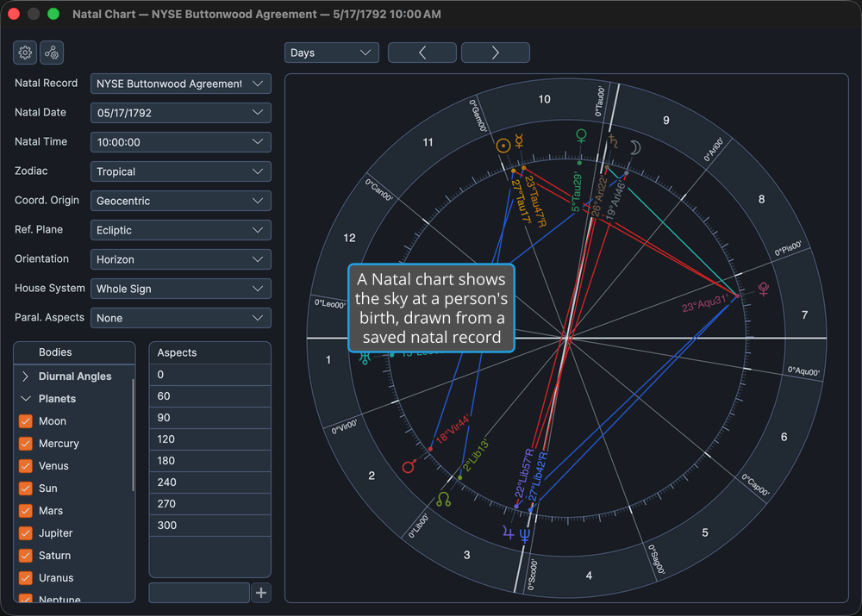The image size is (862, 616).
Task: Add a new aspect with the plus button
Action: pos(261,593)
